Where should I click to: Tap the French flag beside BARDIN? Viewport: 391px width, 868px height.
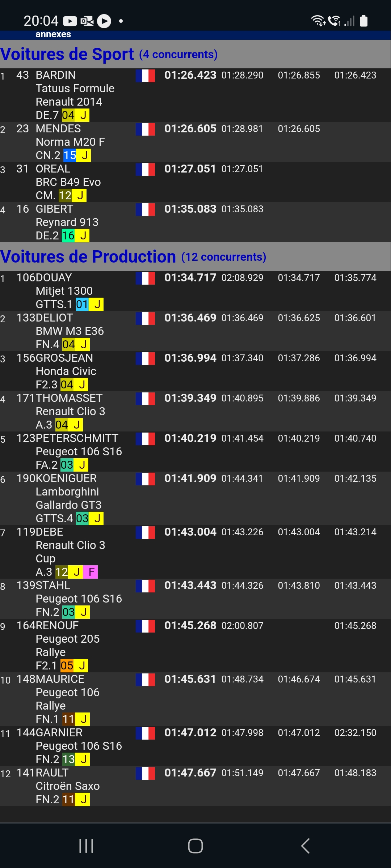(146, 76)
